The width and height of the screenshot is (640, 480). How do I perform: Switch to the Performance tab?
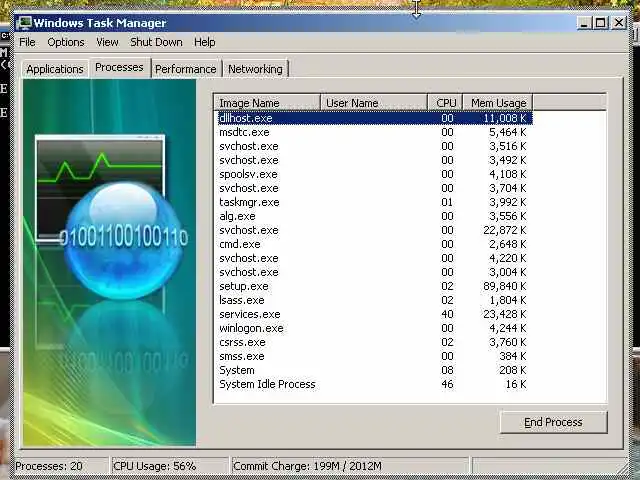point(186,69)
